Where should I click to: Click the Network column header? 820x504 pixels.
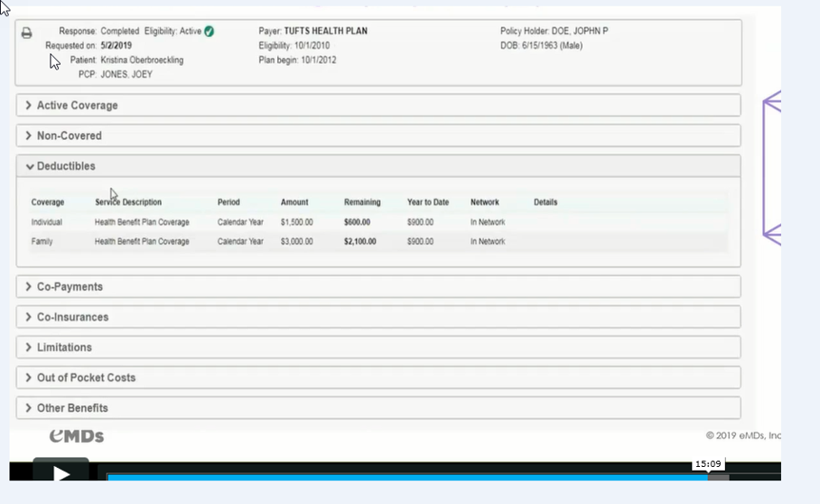click(x=485, y=202)
